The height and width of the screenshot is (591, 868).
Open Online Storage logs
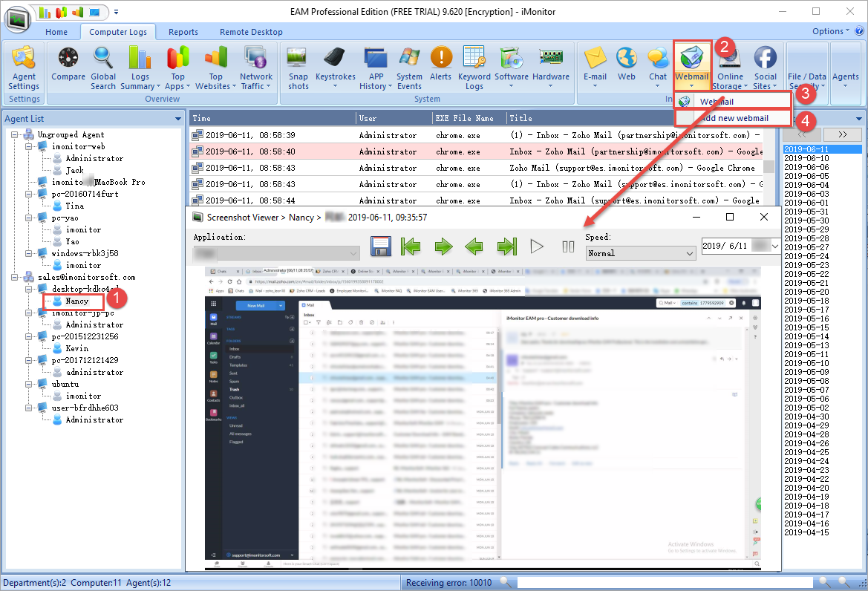coord(730,68)
